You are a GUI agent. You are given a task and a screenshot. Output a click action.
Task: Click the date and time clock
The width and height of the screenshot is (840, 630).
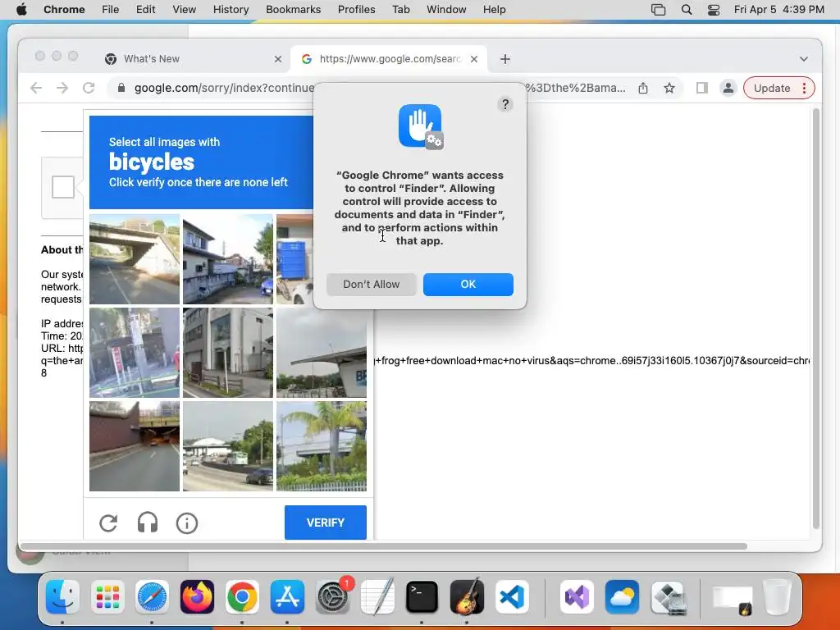click(779, 10)
